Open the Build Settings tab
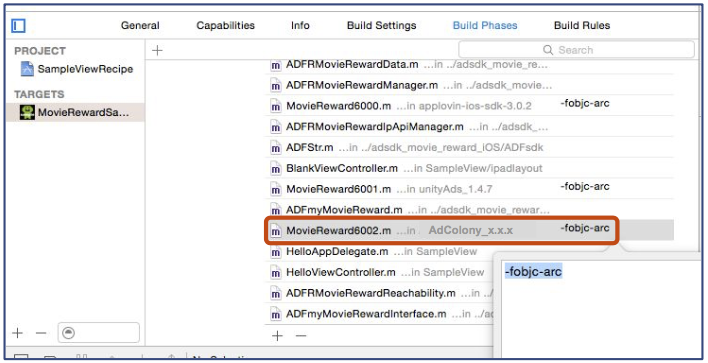The image size is (708, 363). tap(382, 25)
